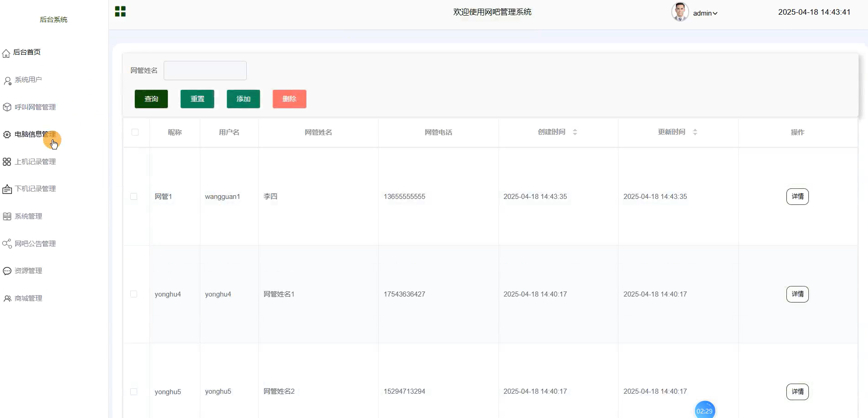Click the header clock 2025-04-18 14:43:41
The height and width of the screenshot is (418, 868).
click(814, 12)
